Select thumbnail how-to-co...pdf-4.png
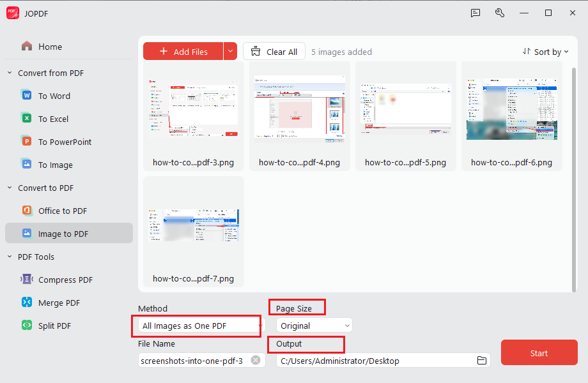 click(x=300, y=116)
